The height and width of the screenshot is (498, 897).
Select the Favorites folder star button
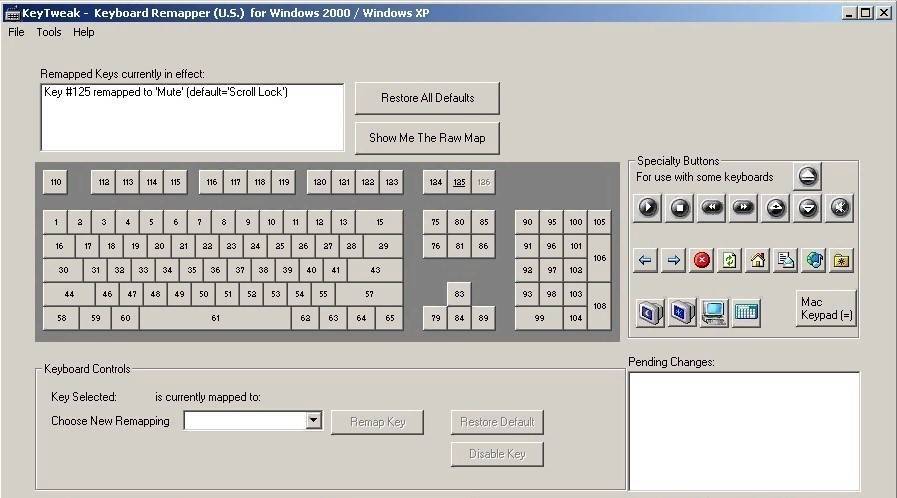842,260
